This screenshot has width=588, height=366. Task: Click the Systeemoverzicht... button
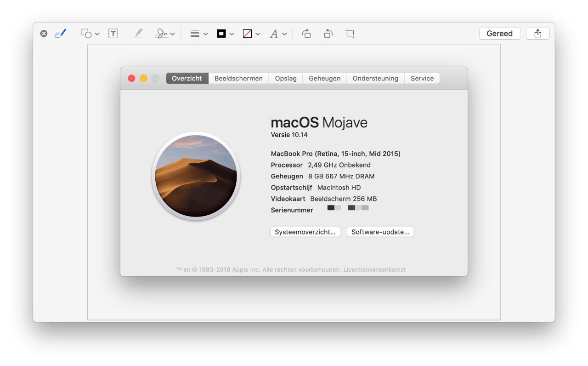point(305,232)
